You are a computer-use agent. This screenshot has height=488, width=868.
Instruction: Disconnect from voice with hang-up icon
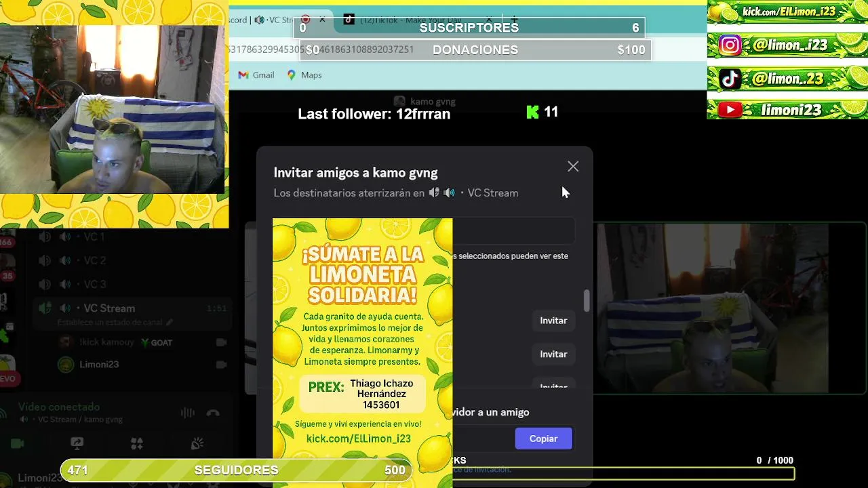pyautogui.click(x=213, y=413)
